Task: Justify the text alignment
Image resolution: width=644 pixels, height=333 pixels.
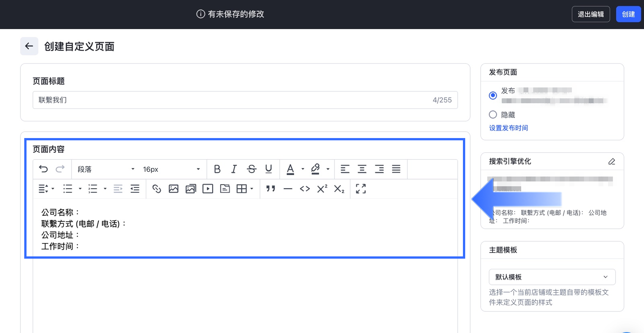Action: pyautogui.click(x=396, y=169)
